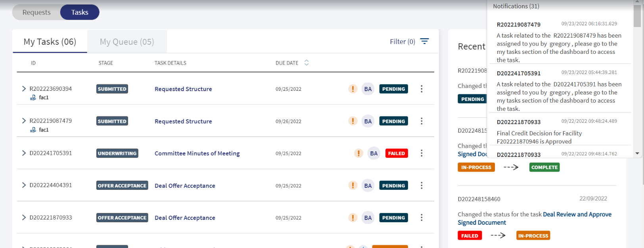Open Deal Review and Approve Signed Document link
The width and height of the screenshot is (644, 248).
pos(535,218)
